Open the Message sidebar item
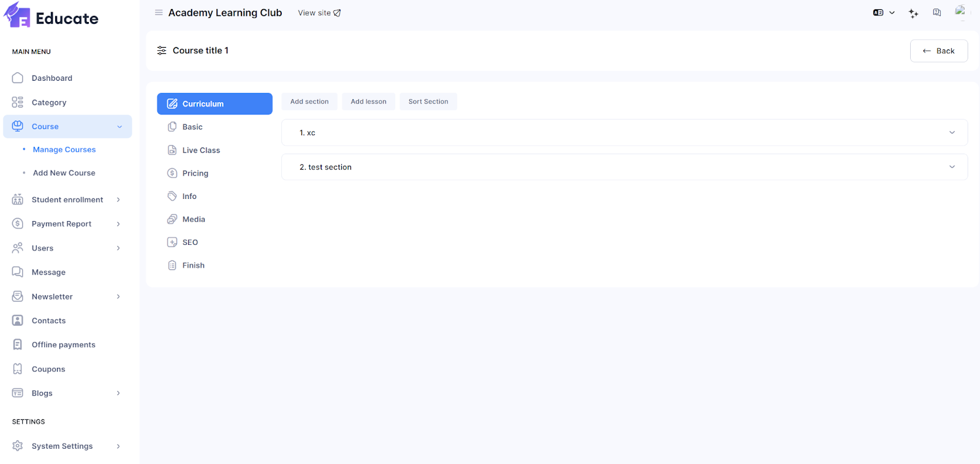This screenshot has width=980, height=464. (x=48, y=272)
